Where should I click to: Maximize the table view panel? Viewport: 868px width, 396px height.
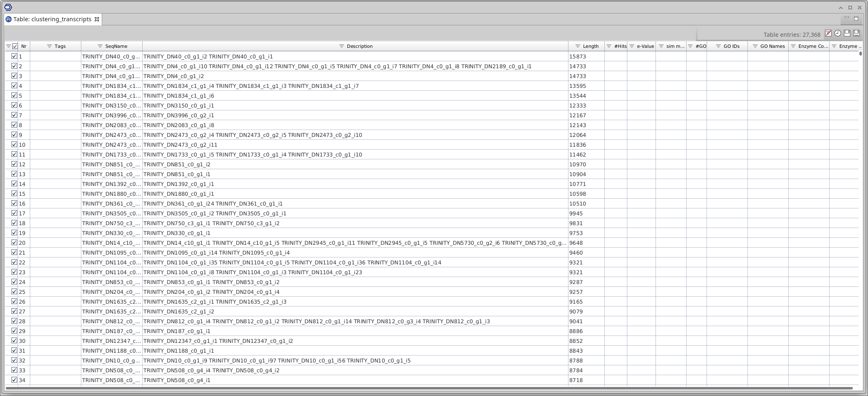pos(856,18)
